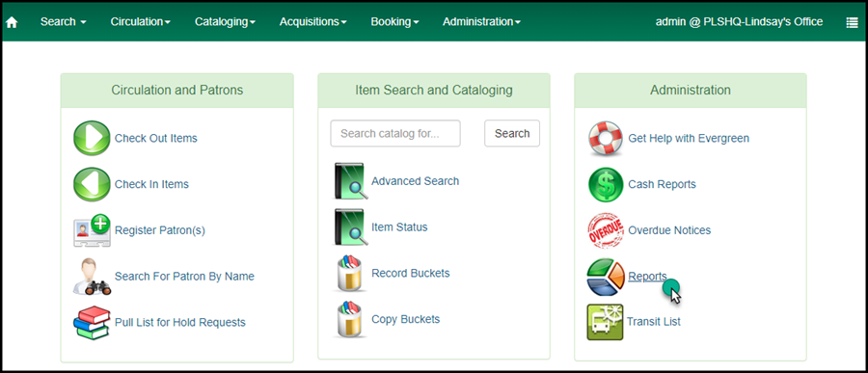Click the Copy Buckets bin icon

351,319
